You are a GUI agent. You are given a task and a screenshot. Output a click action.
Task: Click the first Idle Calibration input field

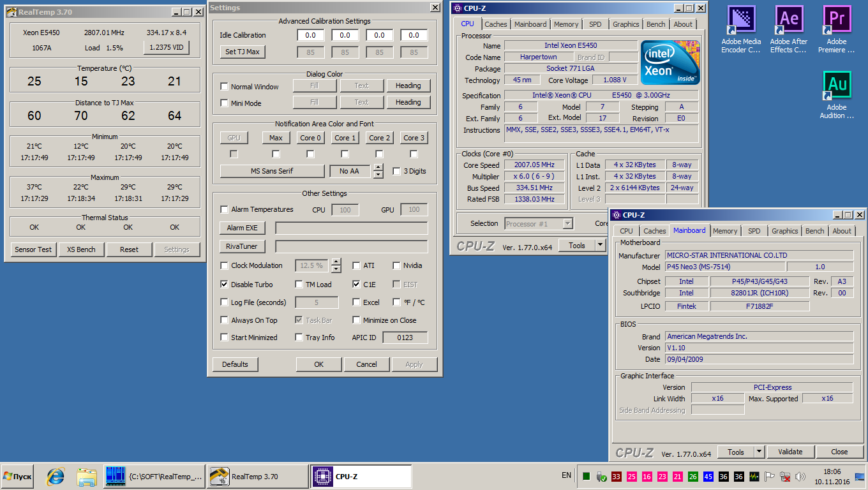pos(311,35)
